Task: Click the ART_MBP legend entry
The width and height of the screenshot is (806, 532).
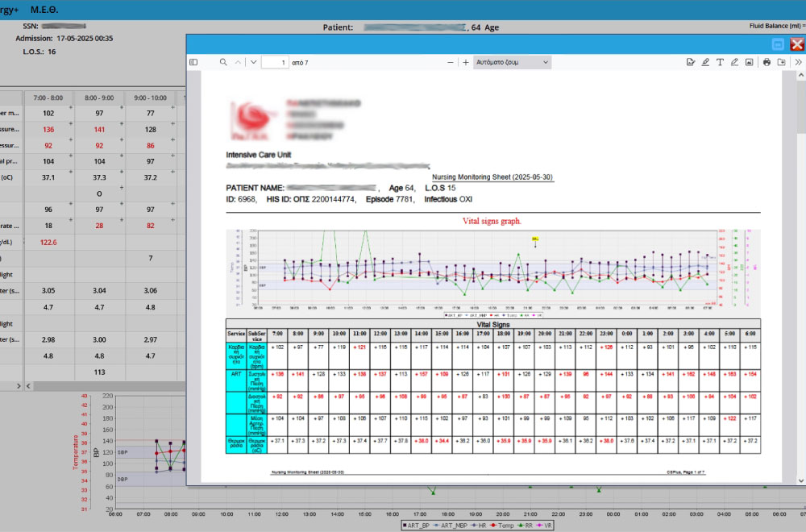Action: (449, 526)
